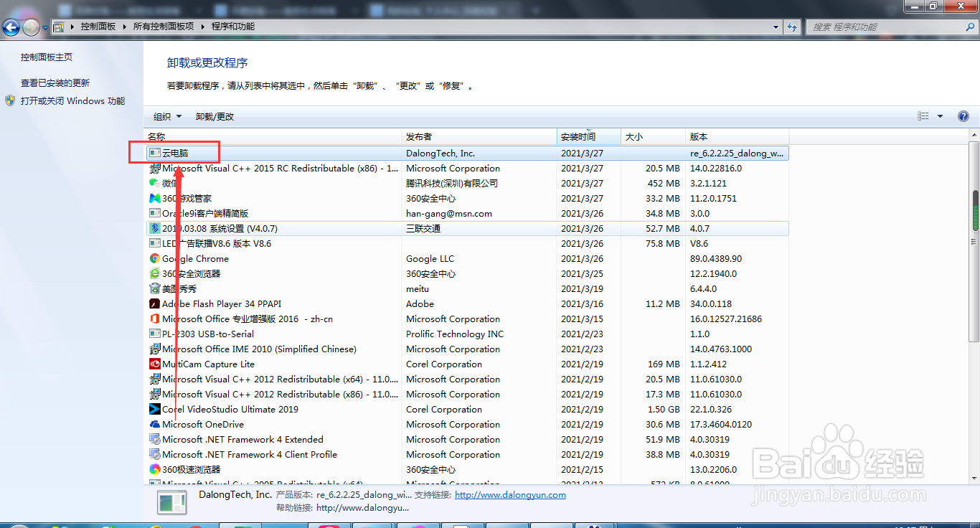Image resolution: width=980 pixels, height=528 pixels.
Task: Select the PL-2303 USB-to-Serial icon
Action: point(154,334)
